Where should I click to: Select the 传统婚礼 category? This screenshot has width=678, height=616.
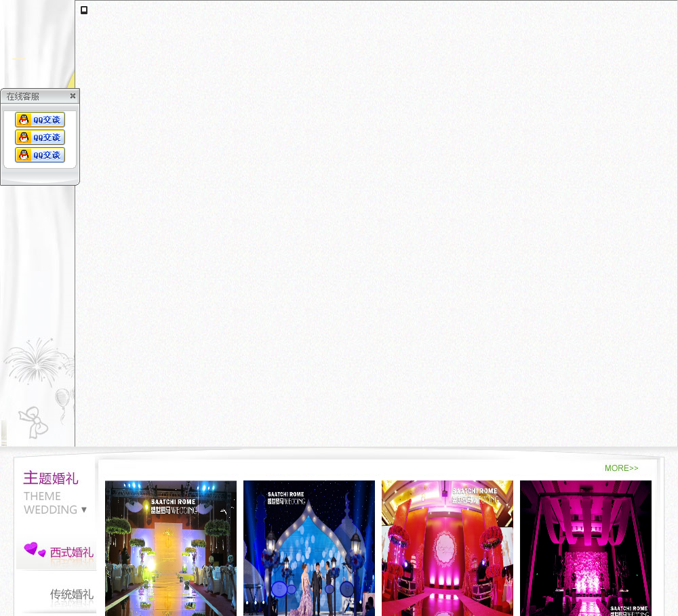coord(71,594)
